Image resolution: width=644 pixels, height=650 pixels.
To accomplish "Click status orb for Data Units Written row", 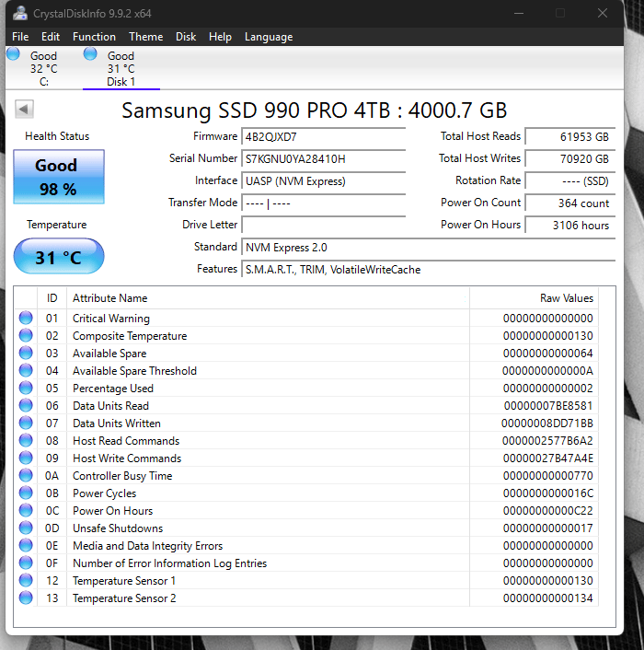I will click(x=26, y=423).
